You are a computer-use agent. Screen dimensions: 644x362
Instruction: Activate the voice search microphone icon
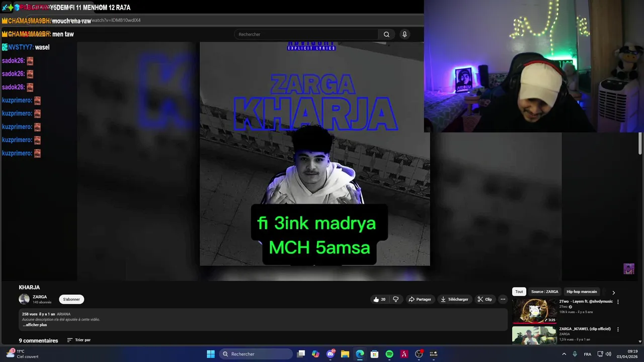(405, 34)
